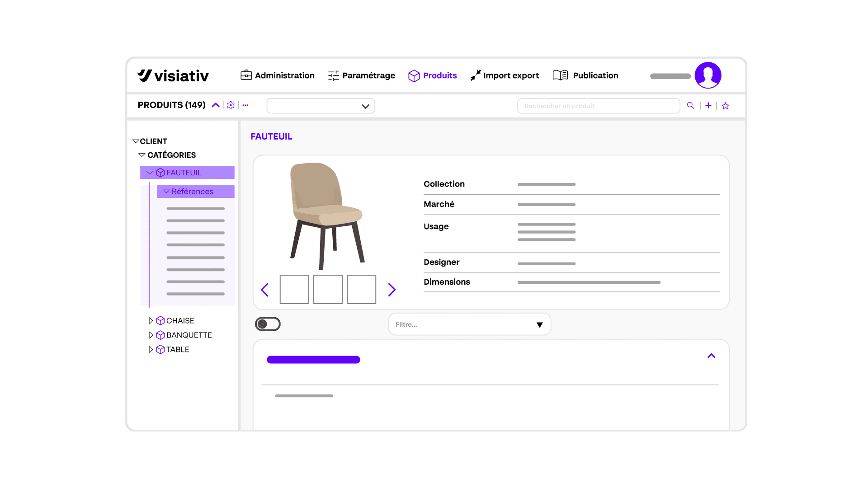
Task: Add a new product with plus icon
Action: (x=708, y=105)
